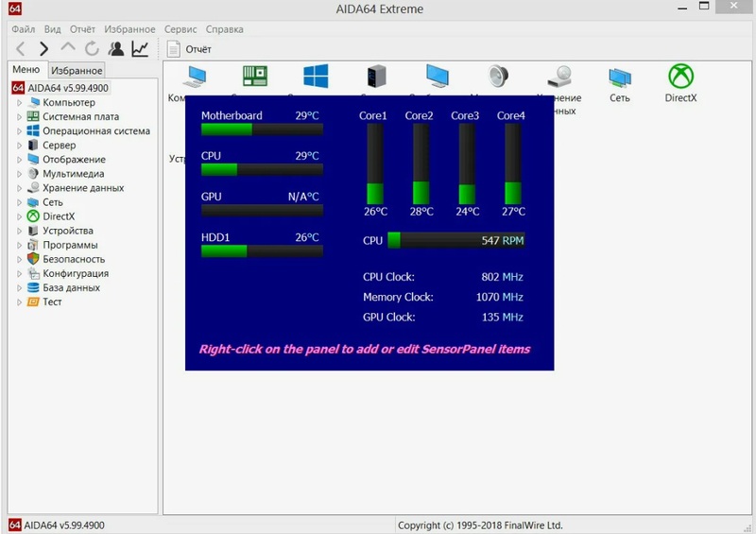Switch to the Избранное tab in sidebar

77,71
